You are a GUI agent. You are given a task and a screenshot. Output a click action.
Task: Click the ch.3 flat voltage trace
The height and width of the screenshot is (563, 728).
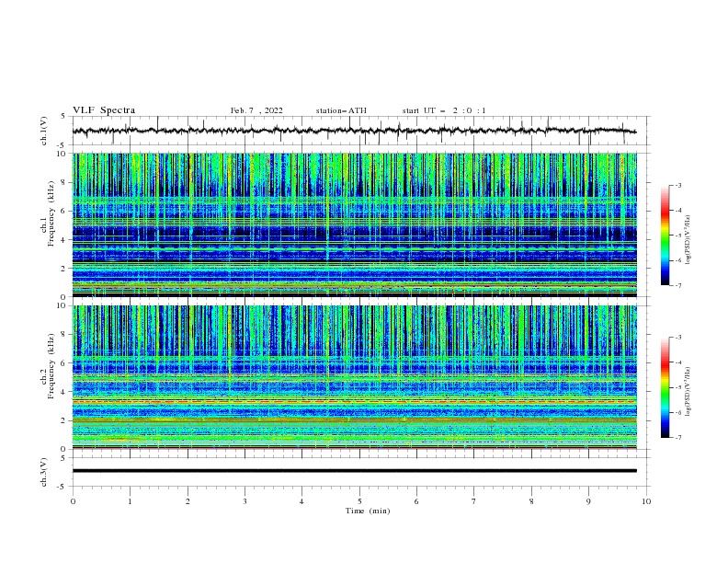[354, 471]
